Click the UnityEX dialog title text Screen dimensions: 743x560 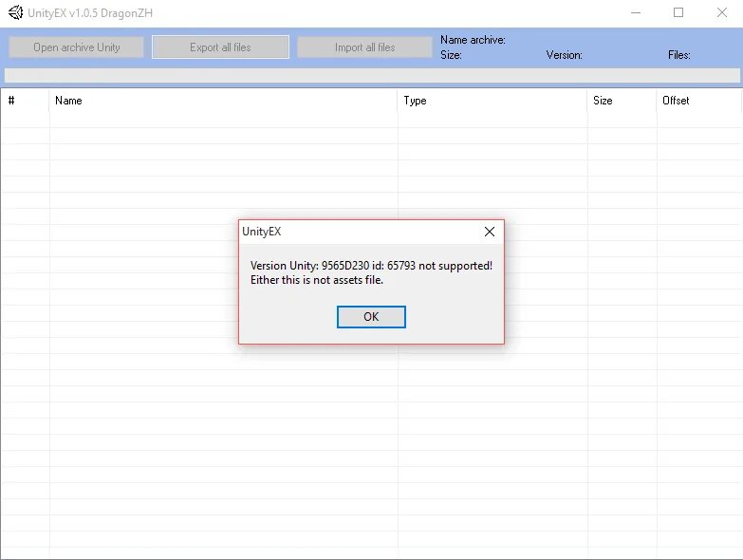pyautogui.click(x=262, y=232)
